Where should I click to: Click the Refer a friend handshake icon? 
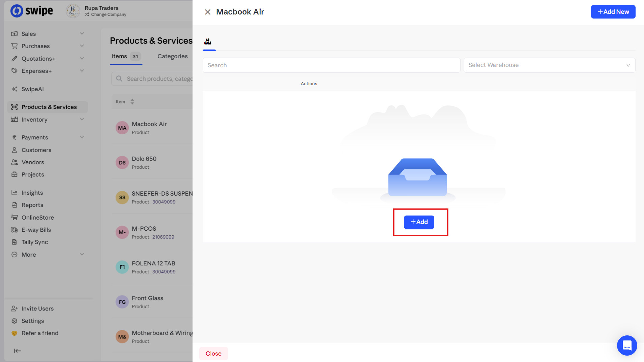(x=14, y=333)
